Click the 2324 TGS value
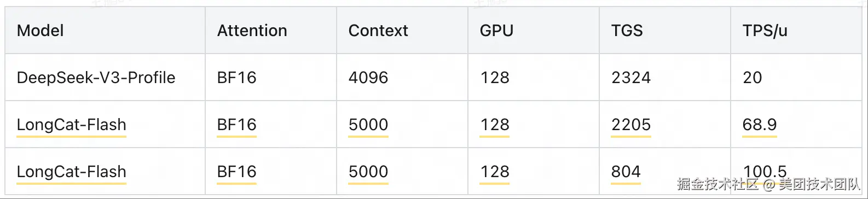The height and width of the screenshot is (199, 868). pos(631,78)
